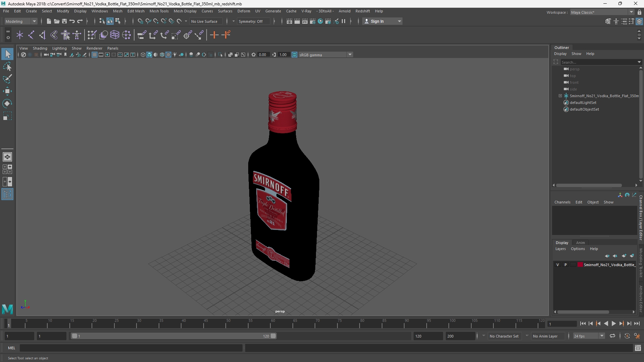Click the orange plus shelf icon
The height and width of the screenshot is (362, 644).
[214, 35]
